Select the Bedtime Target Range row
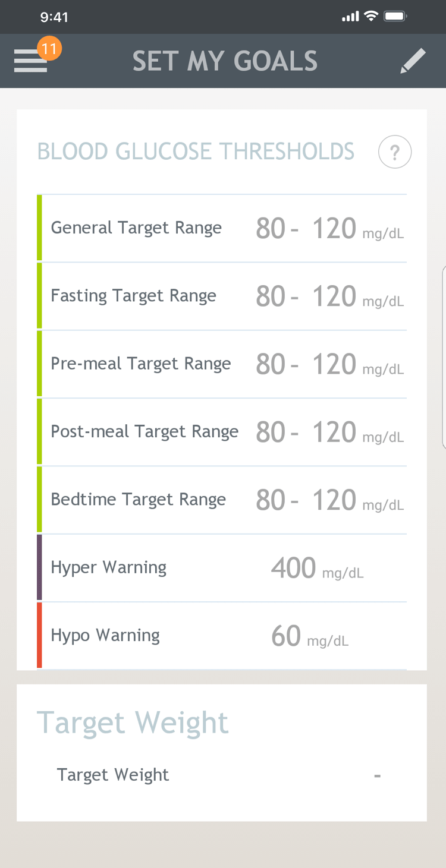This screenshot has height=868, width=446. (223, 500)
